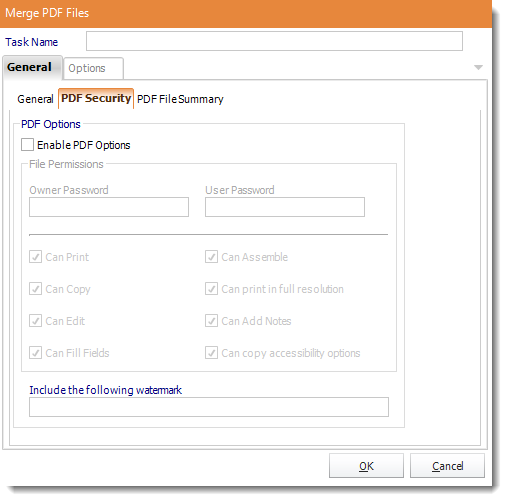
Task: Click the Owner Password field
Action: click(x=109, y=207)
